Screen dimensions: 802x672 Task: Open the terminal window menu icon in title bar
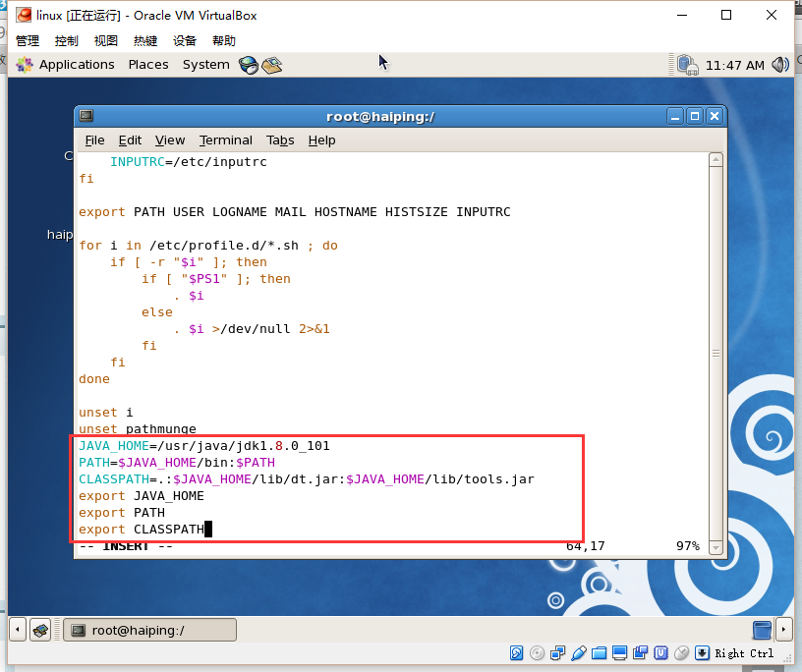(86, 116)
